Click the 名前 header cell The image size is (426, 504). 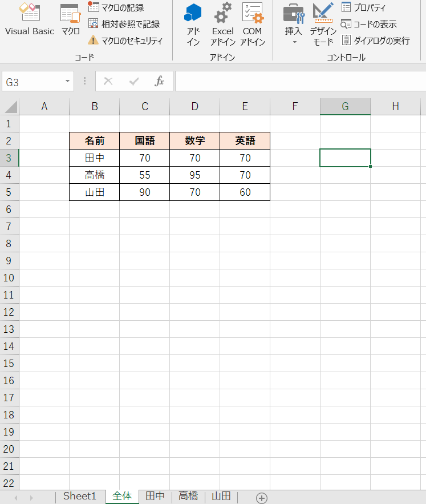(95, 141)
